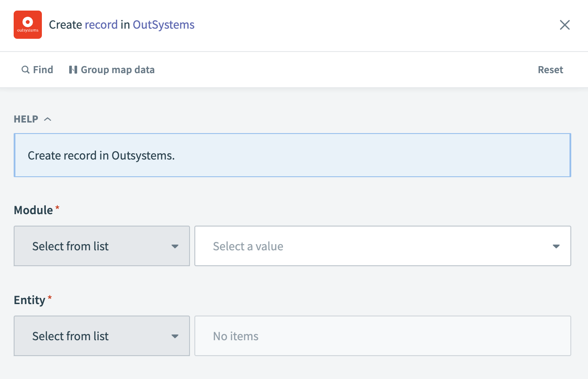Click the magnifying glass Find icon
Image resolution: width=588 pixels, height=379 pixels.
(26, 70)
